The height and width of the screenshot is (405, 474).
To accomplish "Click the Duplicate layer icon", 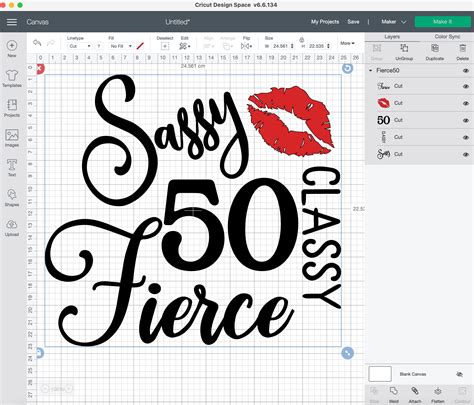I will (x=435, y=48).
